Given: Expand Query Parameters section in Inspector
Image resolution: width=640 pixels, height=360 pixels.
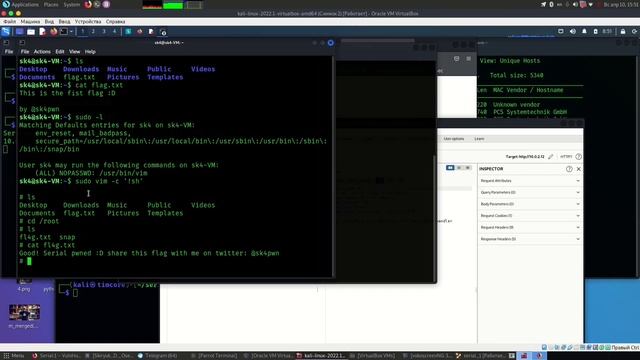Looking at the screenshot, I should [530, 192].
